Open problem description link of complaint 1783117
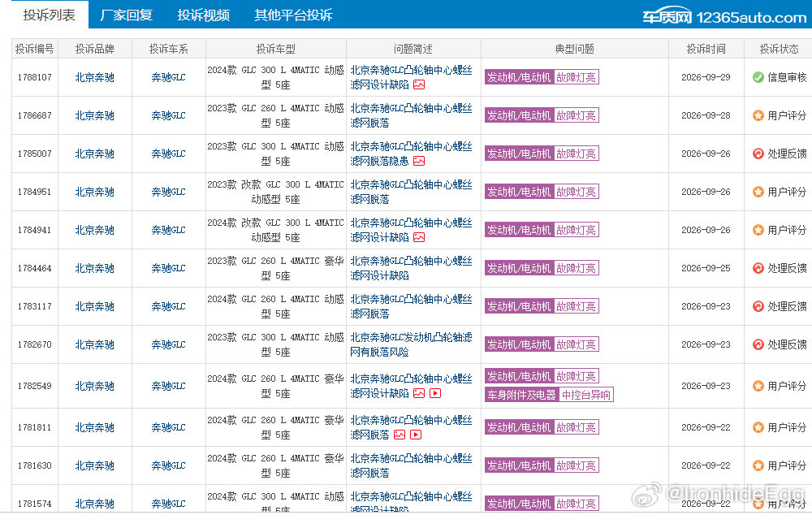The image size is (812, 515). click(411, 306)
